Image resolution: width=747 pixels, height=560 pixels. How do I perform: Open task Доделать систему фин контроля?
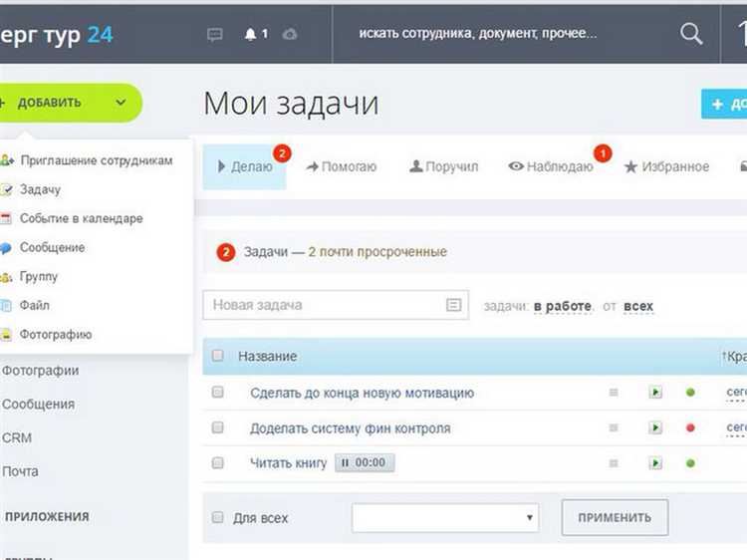click(x=351, y=428)
